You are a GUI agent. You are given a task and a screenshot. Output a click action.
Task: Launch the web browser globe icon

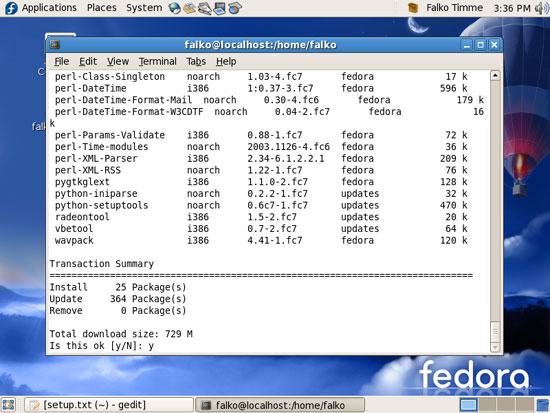pos(174,8)
